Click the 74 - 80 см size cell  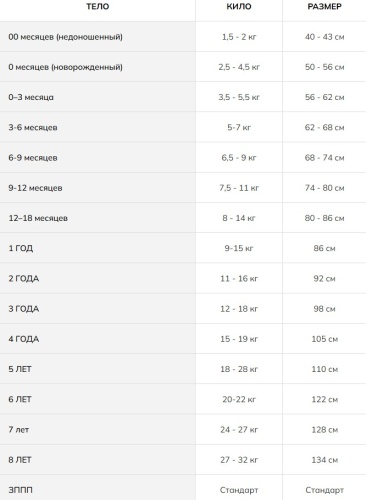click(324, 188)
